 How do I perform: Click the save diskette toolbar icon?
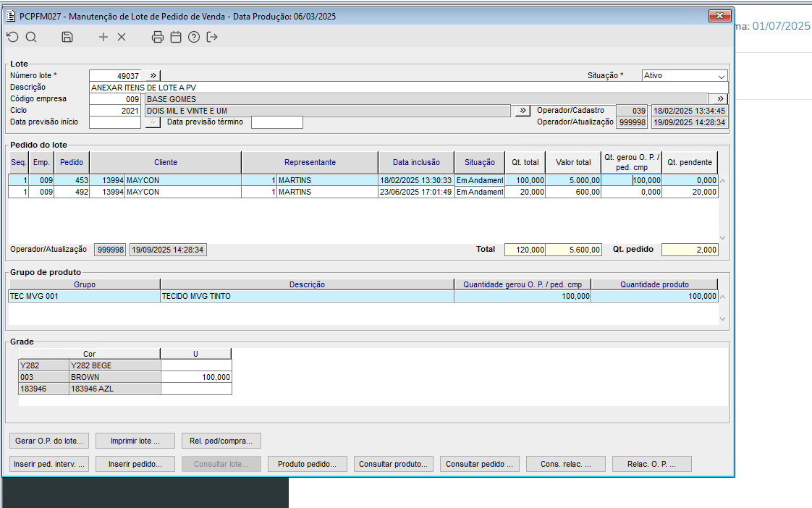(67, 37)
